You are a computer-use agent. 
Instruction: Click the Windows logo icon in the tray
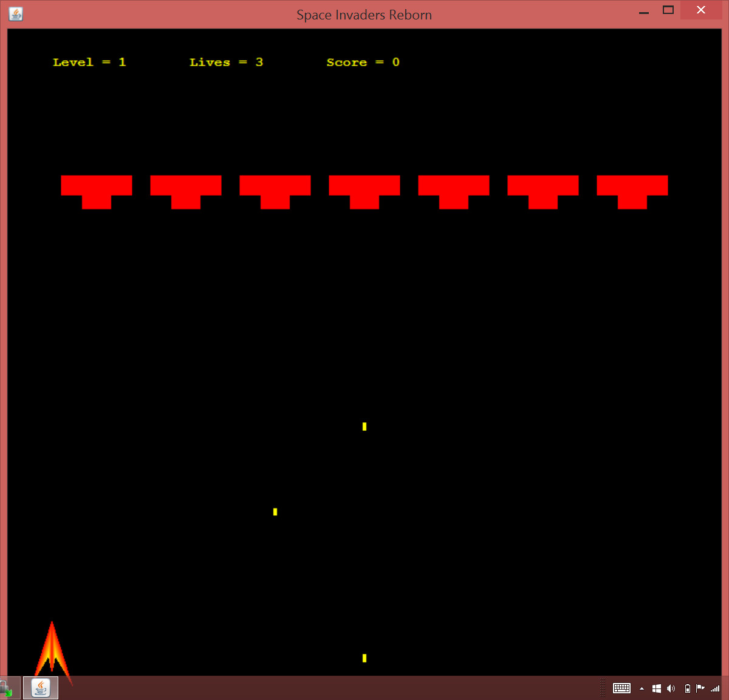[x=657, y=688]
